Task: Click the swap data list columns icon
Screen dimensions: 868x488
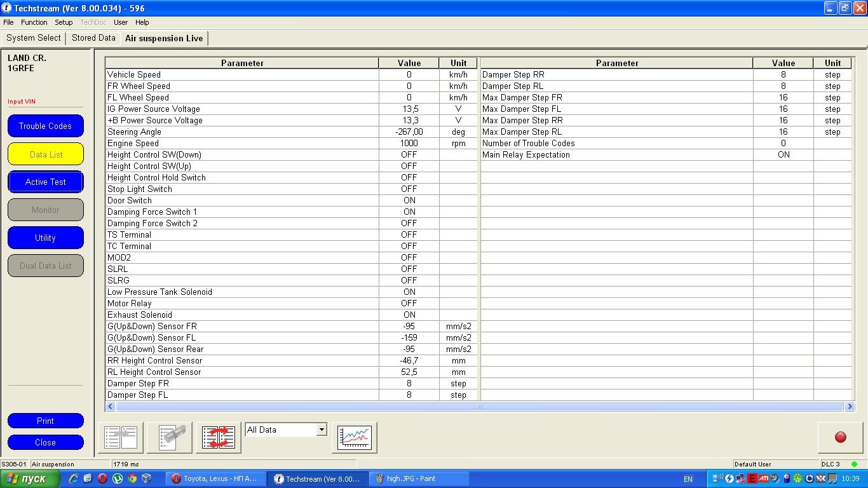Action: coord(219,438)
